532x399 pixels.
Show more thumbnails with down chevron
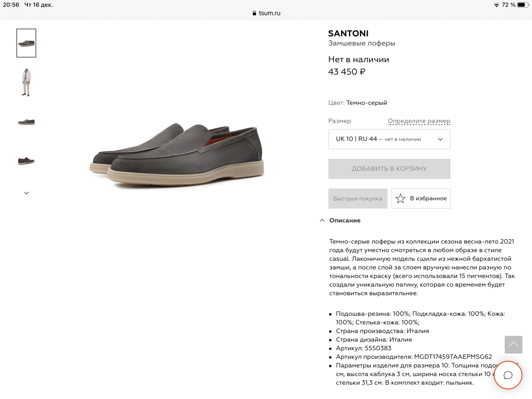27,193
